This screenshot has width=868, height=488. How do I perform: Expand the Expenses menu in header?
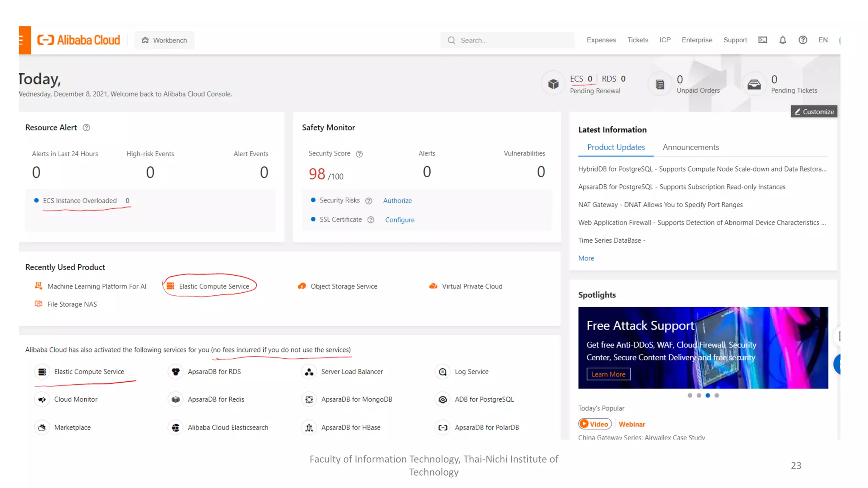[x=601, y=40]
